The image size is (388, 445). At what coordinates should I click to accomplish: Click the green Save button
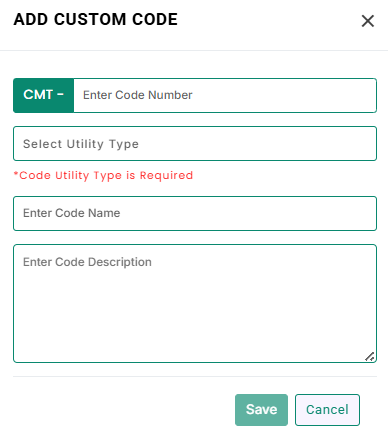point(261,410)
